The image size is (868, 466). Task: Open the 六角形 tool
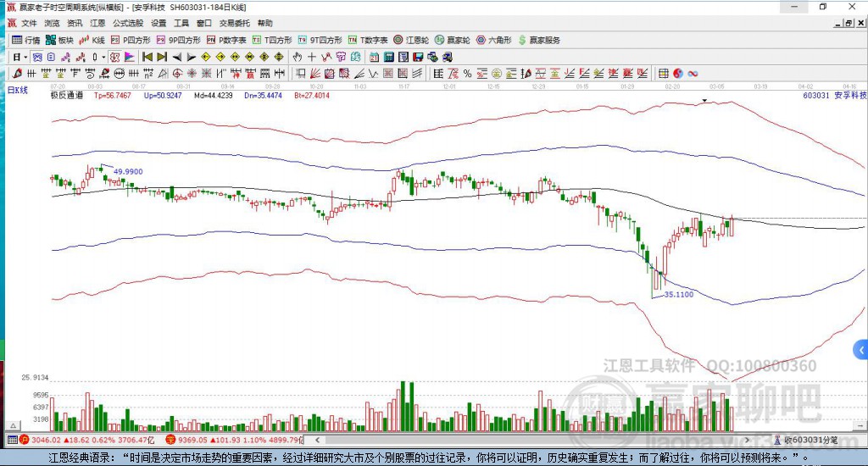(494, 40)
